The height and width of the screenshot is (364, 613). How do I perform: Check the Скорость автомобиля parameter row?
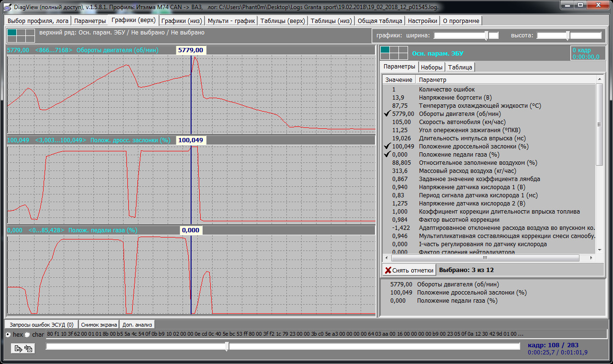(x=489, y=122)
